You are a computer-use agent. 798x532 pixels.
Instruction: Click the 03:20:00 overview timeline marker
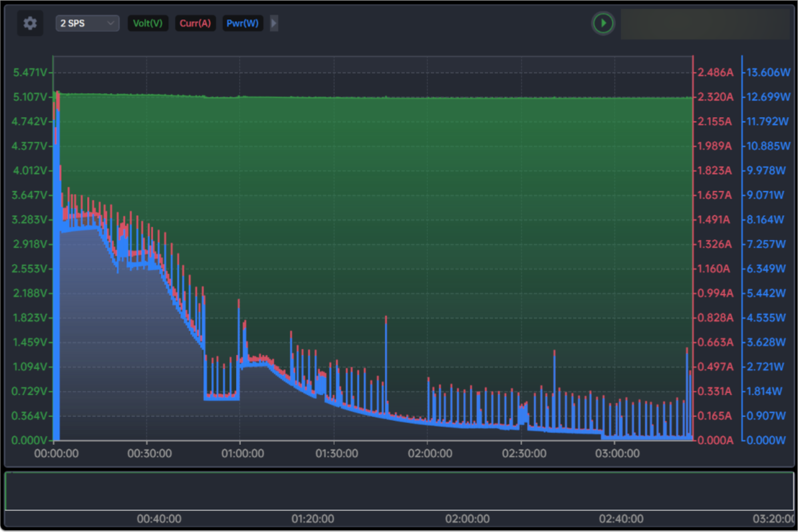[774, 519]
